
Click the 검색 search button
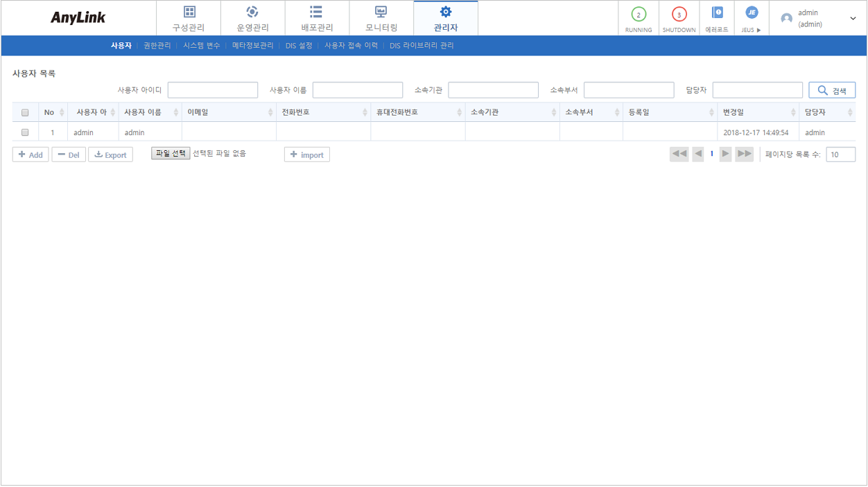tap(831, 89)
